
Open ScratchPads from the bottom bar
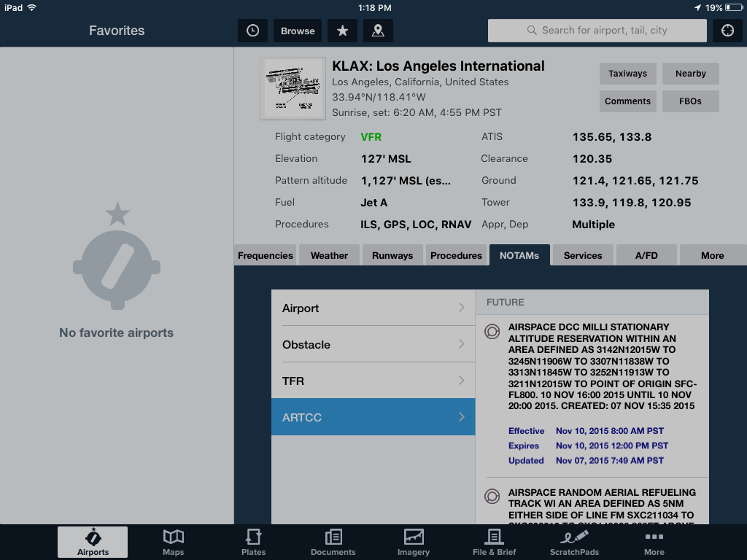(x=574, y=542)
